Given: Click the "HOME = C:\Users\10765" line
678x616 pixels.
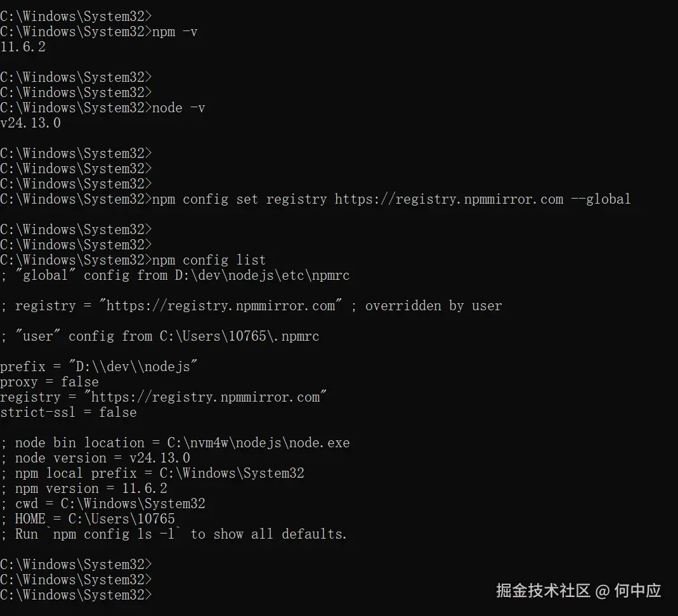Looking at the screenshot, I should pos(95,519).
